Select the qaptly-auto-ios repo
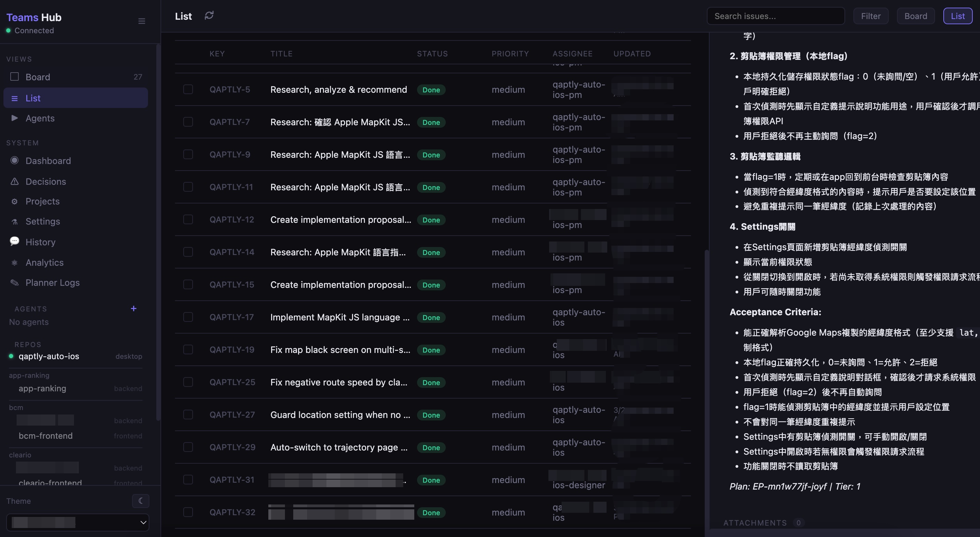Viewport: 980px width, 537px height. tap(76, 356)
